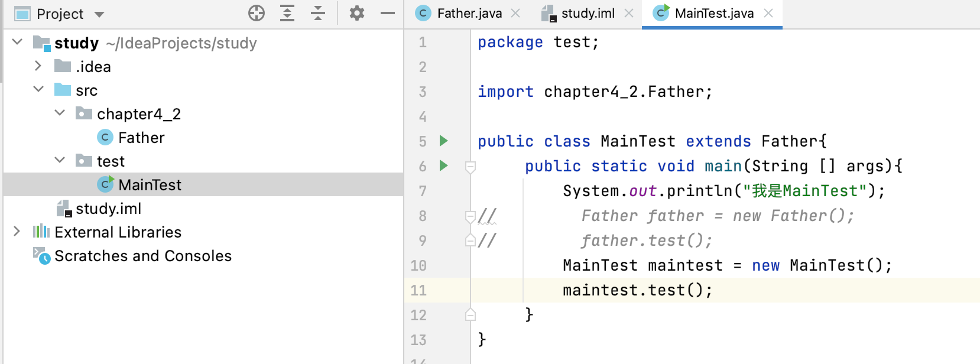This screenshot has width=980, height=364.
Task: Click 'println' on line 7
Action: click(700, 191)
